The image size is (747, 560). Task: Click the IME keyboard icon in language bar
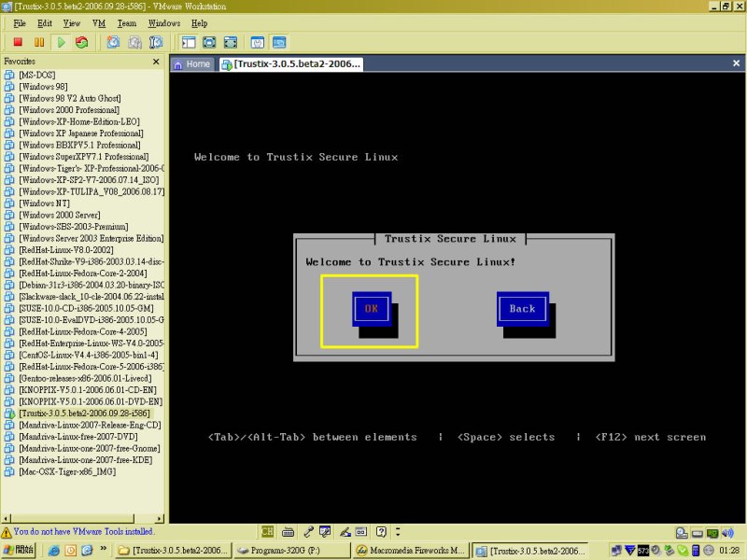click(x=288, y=532)
